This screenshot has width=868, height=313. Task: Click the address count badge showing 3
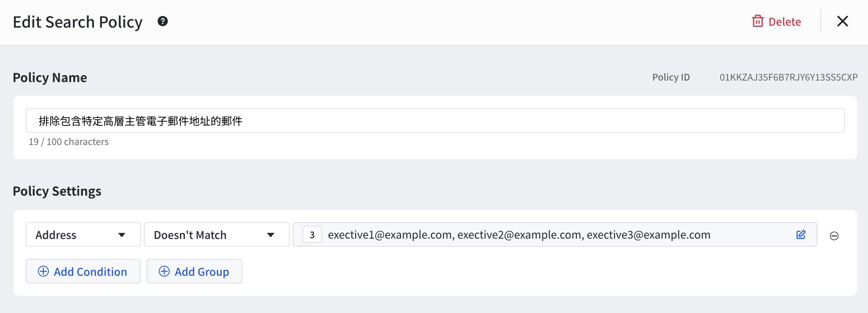[312, 234]
